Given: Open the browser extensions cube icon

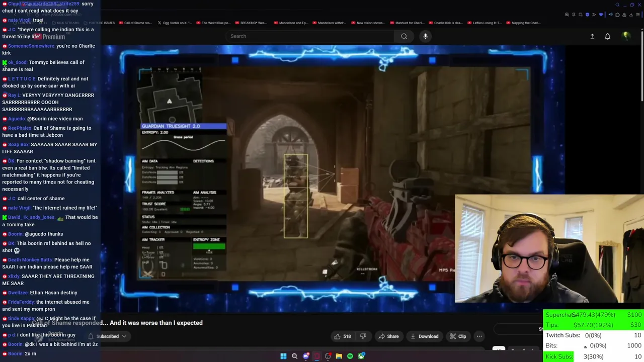Looking at the screenshot, I should click(617, 15).
